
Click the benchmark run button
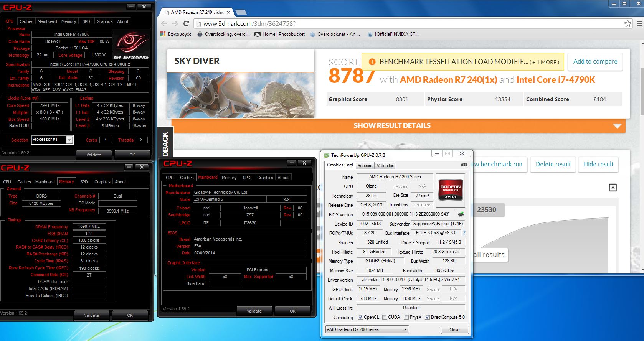499,164
